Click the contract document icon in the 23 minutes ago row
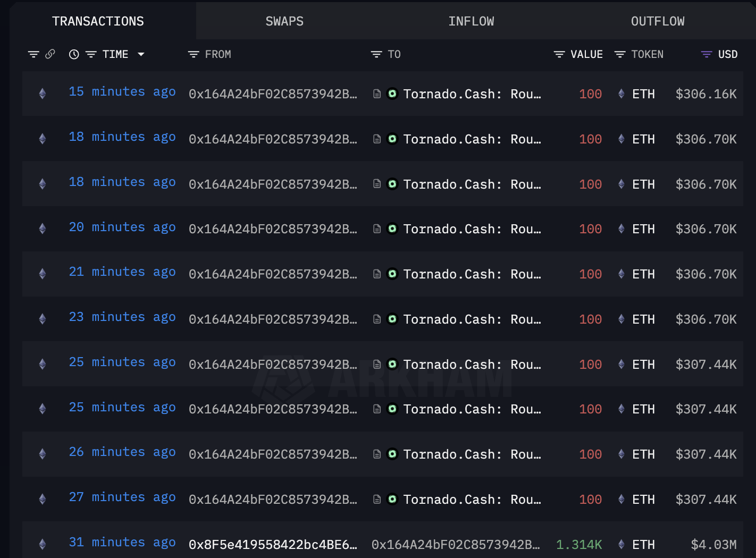756x558 pixels. (x=377, y=319)
